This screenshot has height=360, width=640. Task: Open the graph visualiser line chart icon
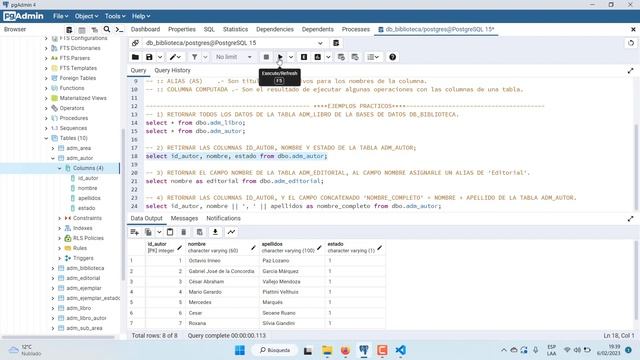pyautogui.click(x=231, y=232)
